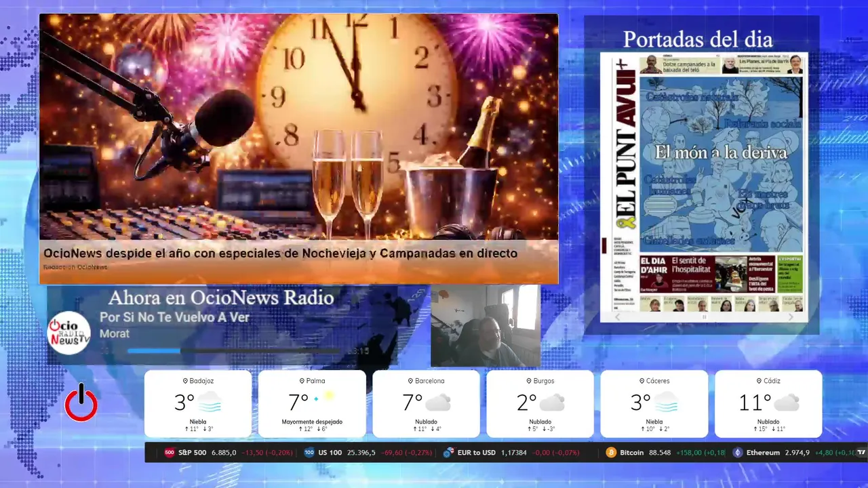Click the Cádiz 11° temperature

755,403
